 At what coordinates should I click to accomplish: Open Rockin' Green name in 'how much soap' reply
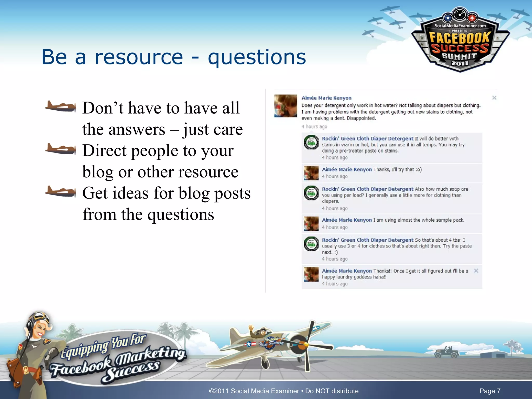pyautogui.click(x=368, y=189)
